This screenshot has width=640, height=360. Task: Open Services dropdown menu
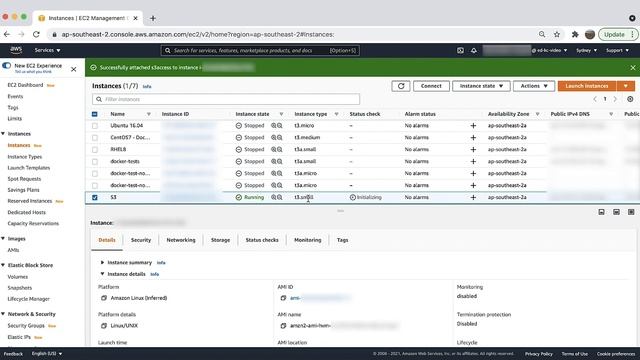(47, 50)
